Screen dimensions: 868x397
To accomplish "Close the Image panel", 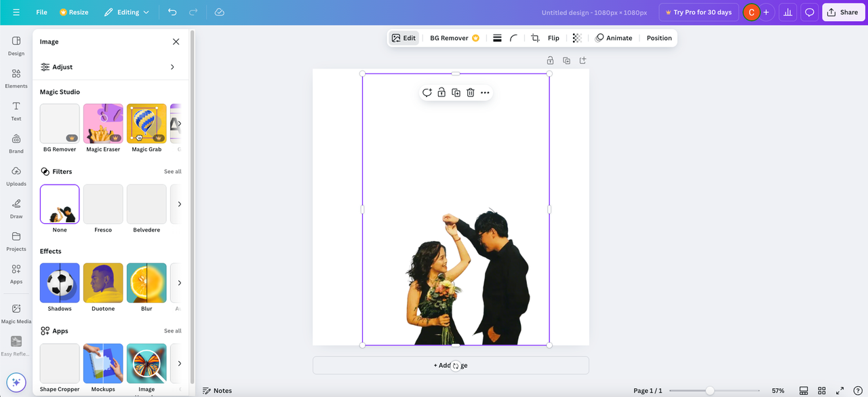I will point(176,41).
